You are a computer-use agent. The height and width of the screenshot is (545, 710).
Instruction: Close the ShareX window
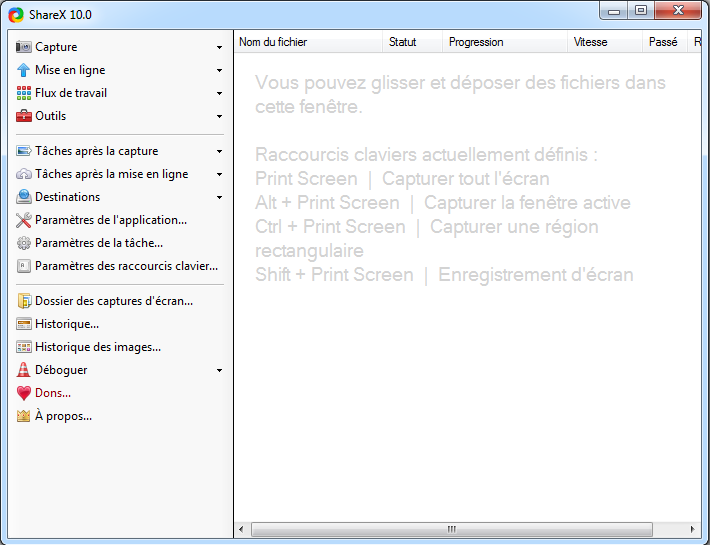(x=678, y=11)
